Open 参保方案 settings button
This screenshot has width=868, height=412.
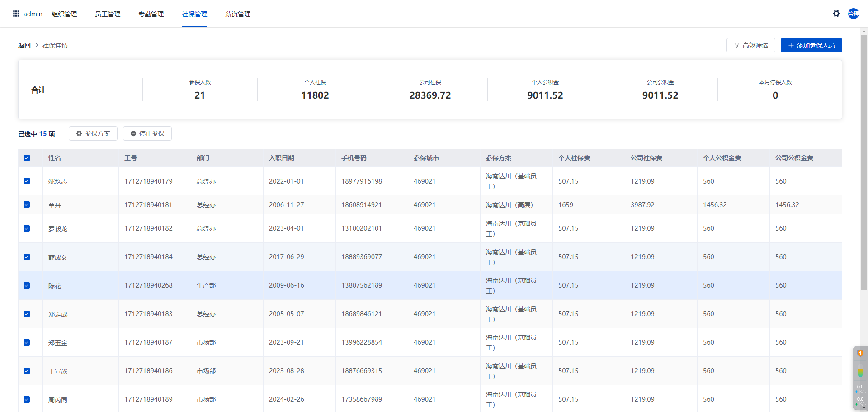point(93,133)
